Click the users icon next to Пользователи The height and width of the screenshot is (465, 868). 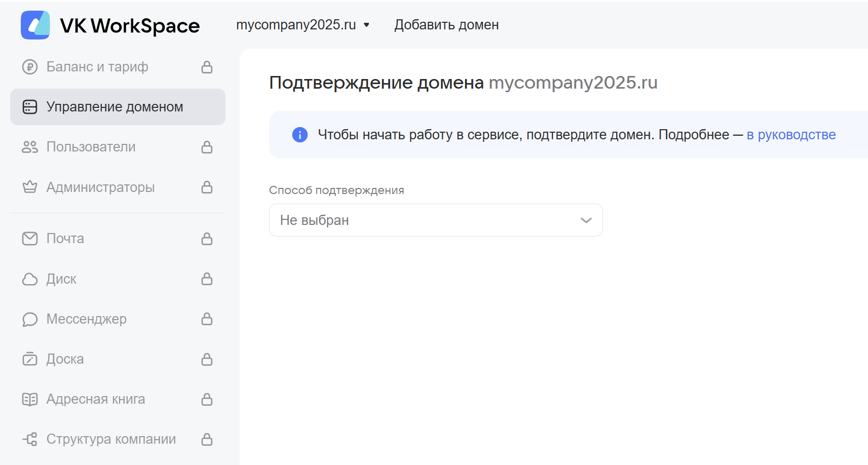click(30, 147)
